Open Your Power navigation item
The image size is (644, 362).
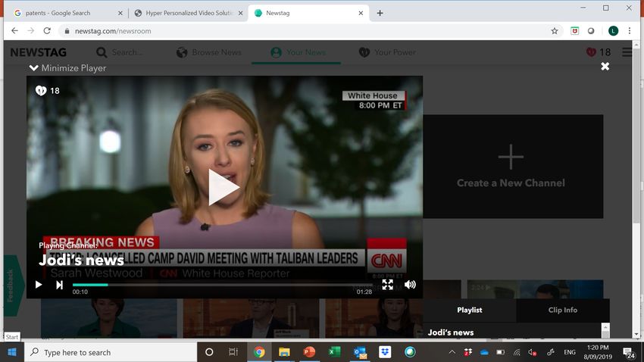[x=387, y=52]
